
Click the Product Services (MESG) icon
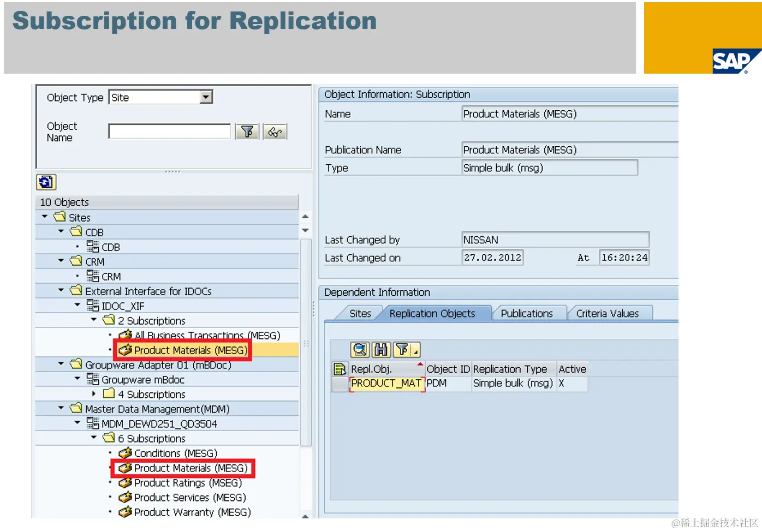coord(125,497)
